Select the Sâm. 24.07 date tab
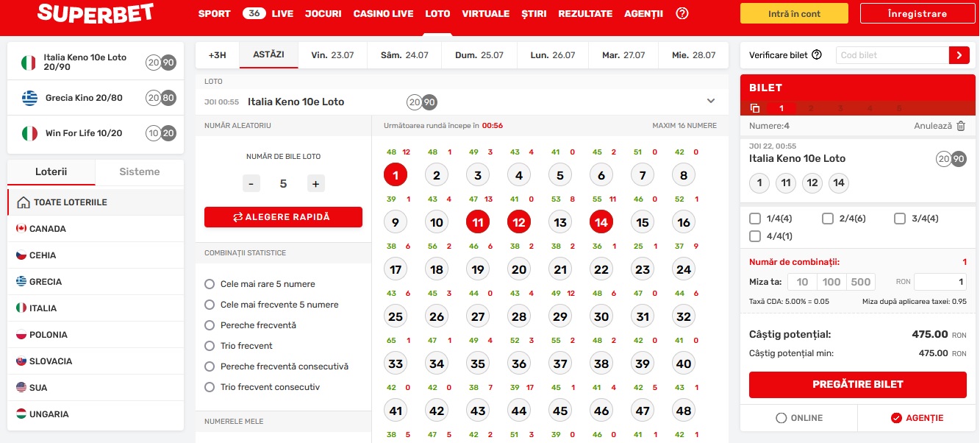The width and height of the screenshot is (980, 443). 404,55
